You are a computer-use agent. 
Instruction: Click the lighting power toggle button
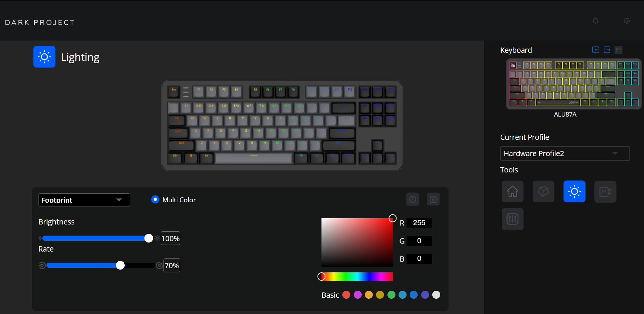click(412, 199)
